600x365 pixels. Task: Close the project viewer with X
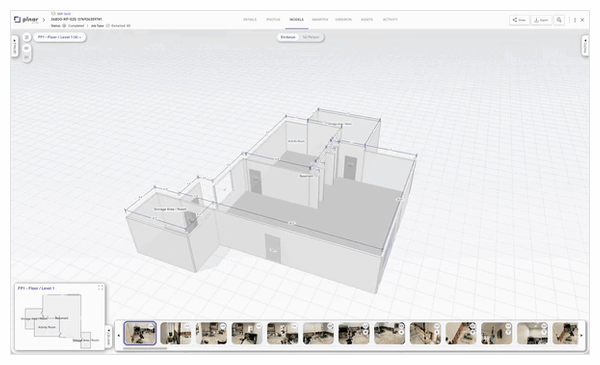[582, 20]
